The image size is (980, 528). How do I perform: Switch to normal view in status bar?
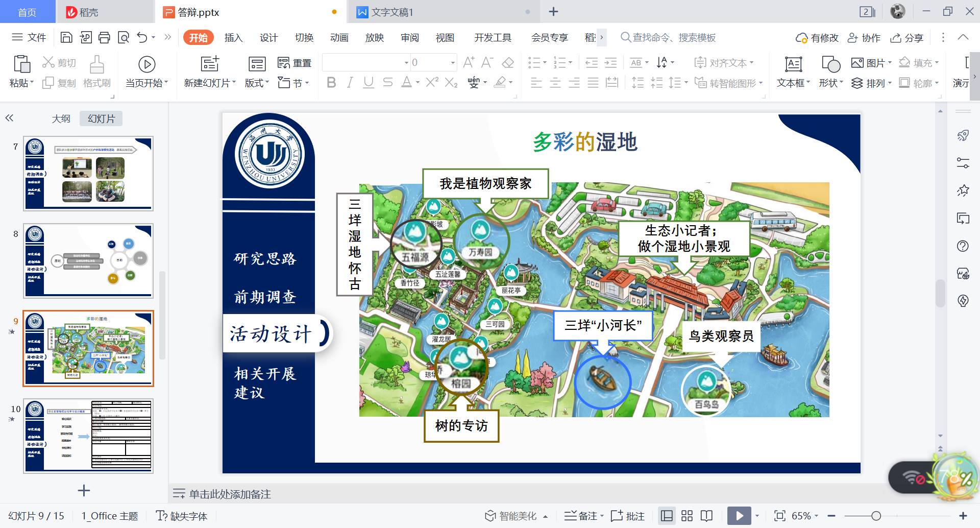pyautogui.click(x=667, y=516)
